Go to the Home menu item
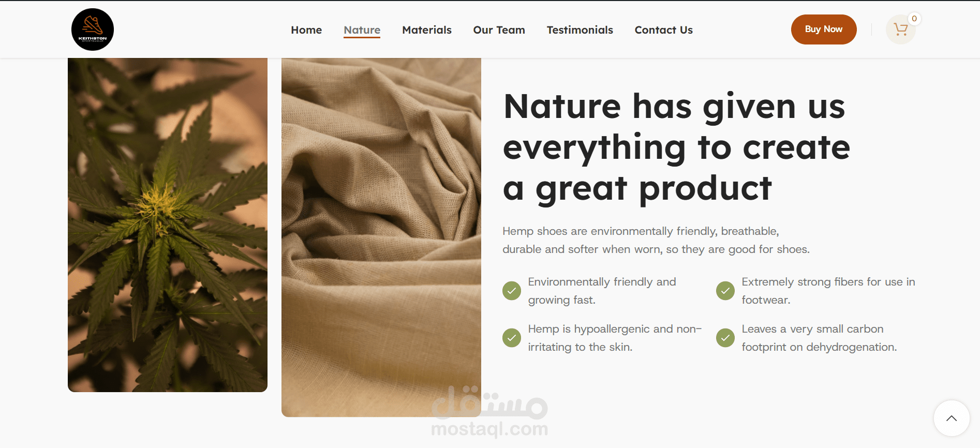Image resolution: width=980 pixels, height=448 pixels. 306,30
